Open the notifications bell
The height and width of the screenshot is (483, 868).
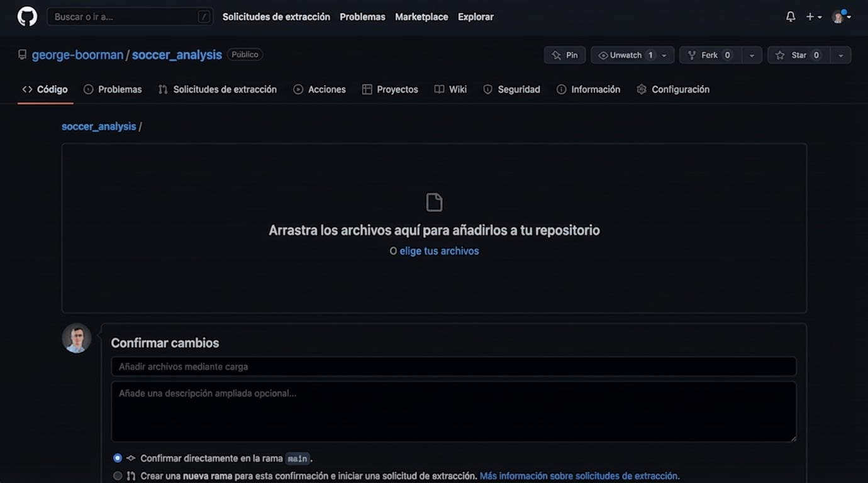point(791,17)
